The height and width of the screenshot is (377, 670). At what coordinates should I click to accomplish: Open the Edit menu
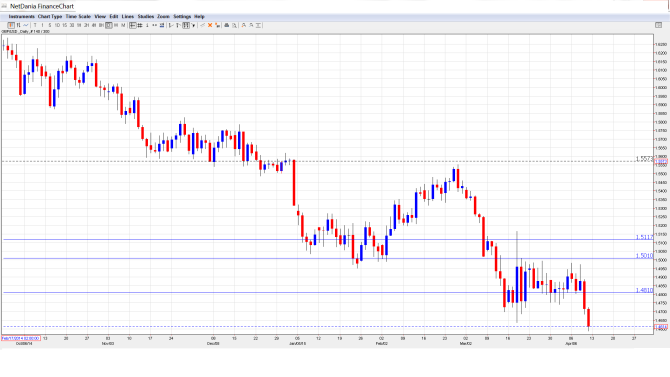(x=114, y=17)
